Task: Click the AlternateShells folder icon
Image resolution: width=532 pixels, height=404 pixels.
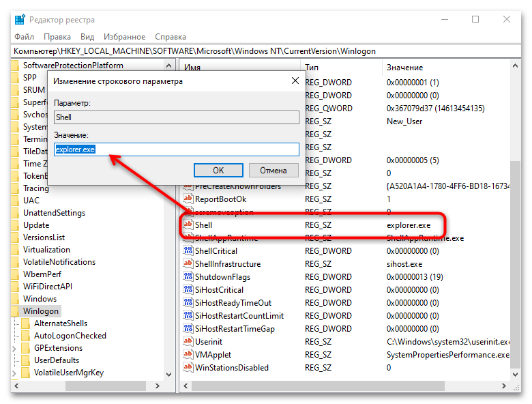Action: point(26,323)
